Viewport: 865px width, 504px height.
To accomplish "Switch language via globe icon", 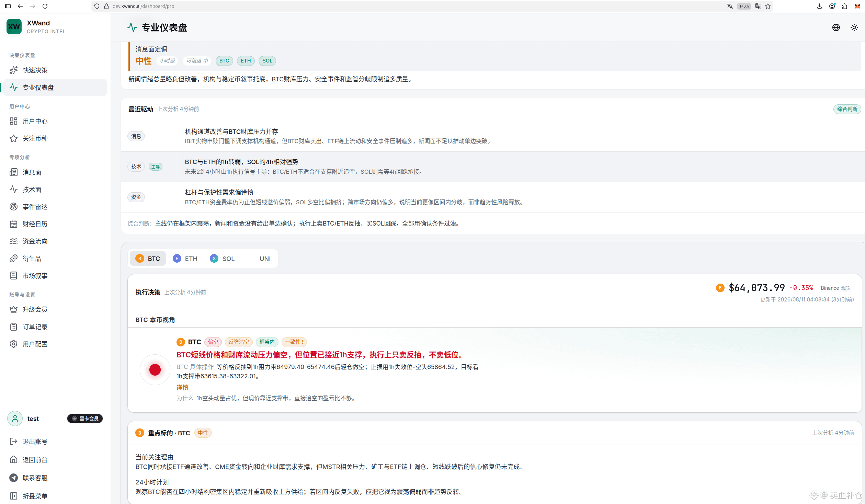I will click(836, 27).
